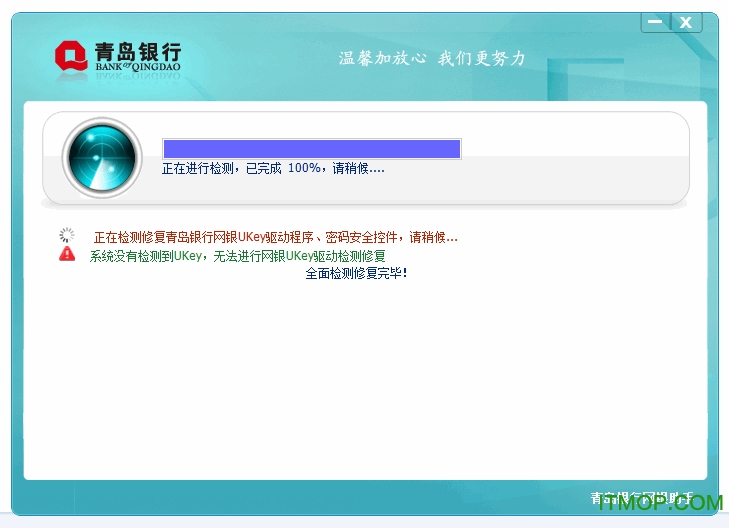Click the '温馨加放心 我们更努力' slogan text

(432, 59)
